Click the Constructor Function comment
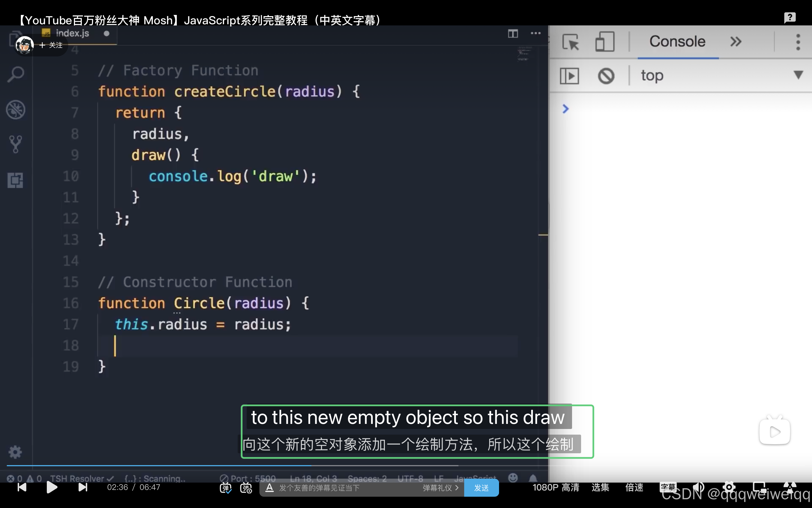 [195, 282]
